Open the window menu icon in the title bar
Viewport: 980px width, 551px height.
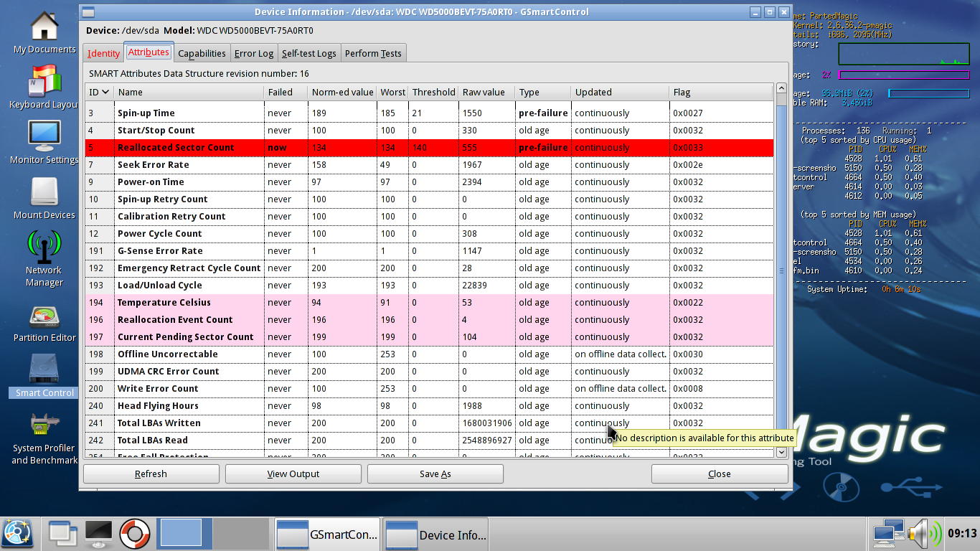coord(87,11)
